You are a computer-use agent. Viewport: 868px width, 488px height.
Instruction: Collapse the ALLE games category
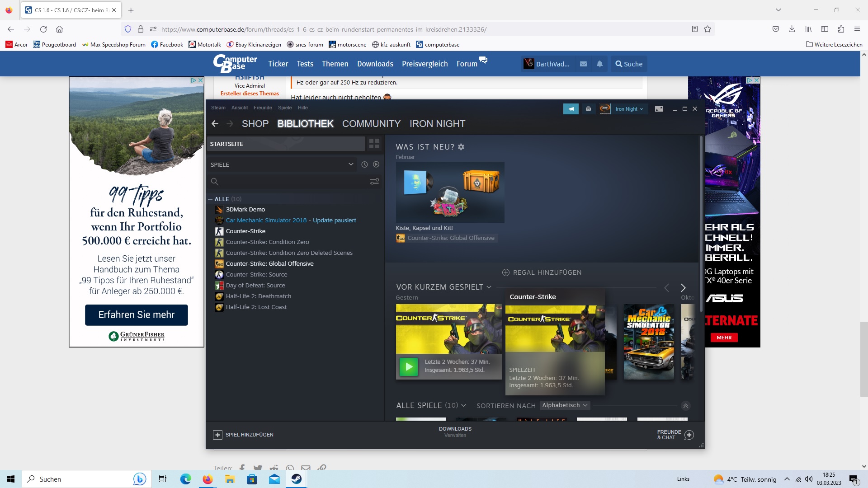(x=210, y=199)
